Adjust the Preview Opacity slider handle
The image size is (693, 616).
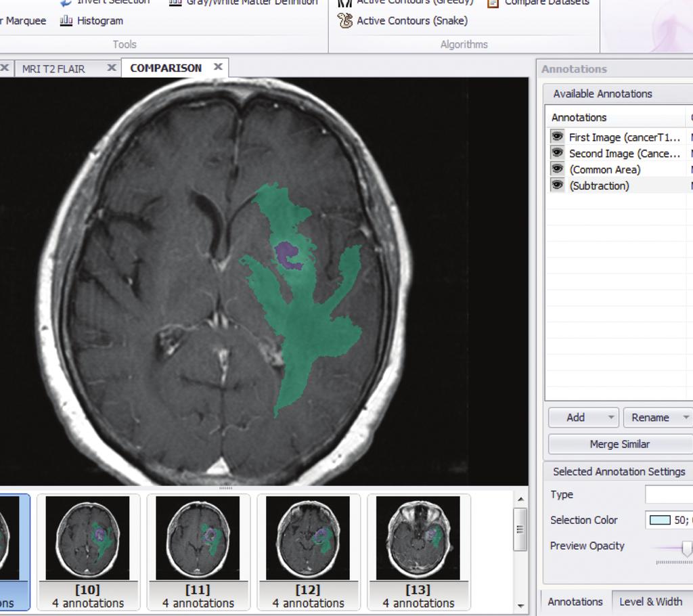tap(686, 548)
